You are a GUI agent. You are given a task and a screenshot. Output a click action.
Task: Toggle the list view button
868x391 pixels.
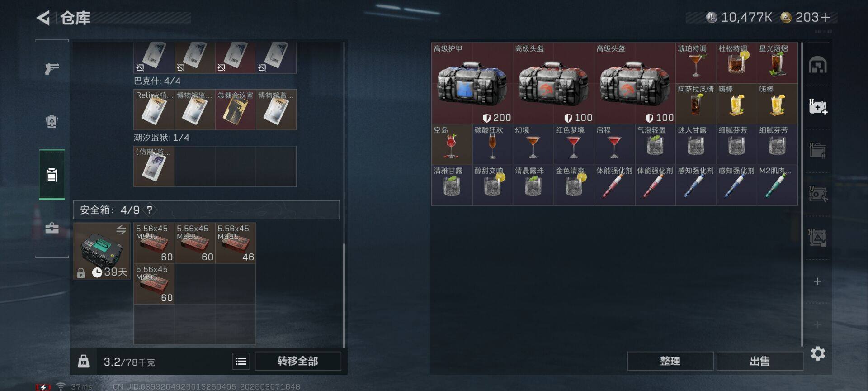tap(241, 361)
